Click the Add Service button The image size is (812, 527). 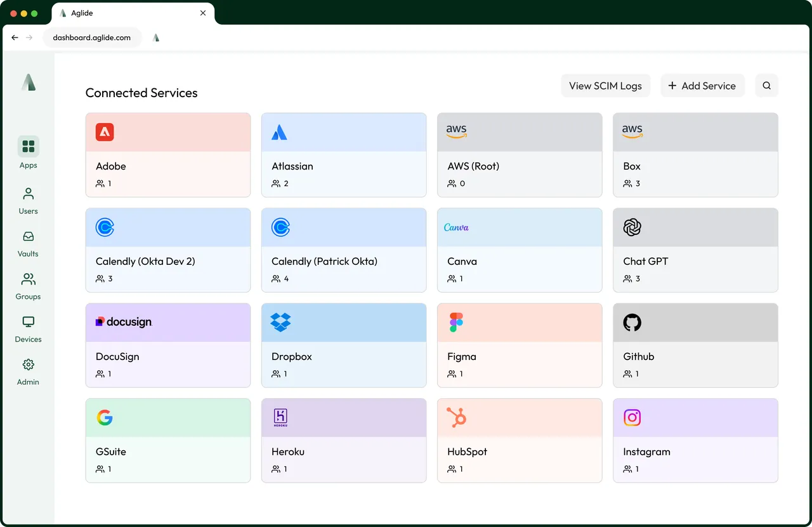pyautogui.click(x=702, y=86)
